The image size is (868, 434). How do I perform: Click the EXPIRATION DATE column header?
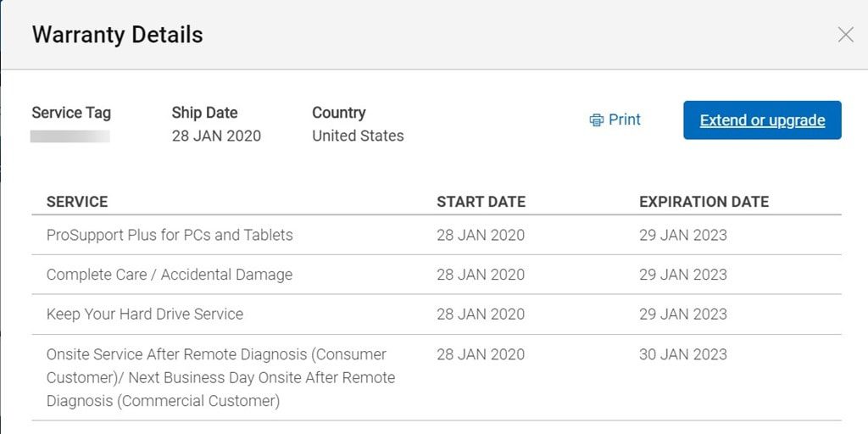[x=704, y=202]
